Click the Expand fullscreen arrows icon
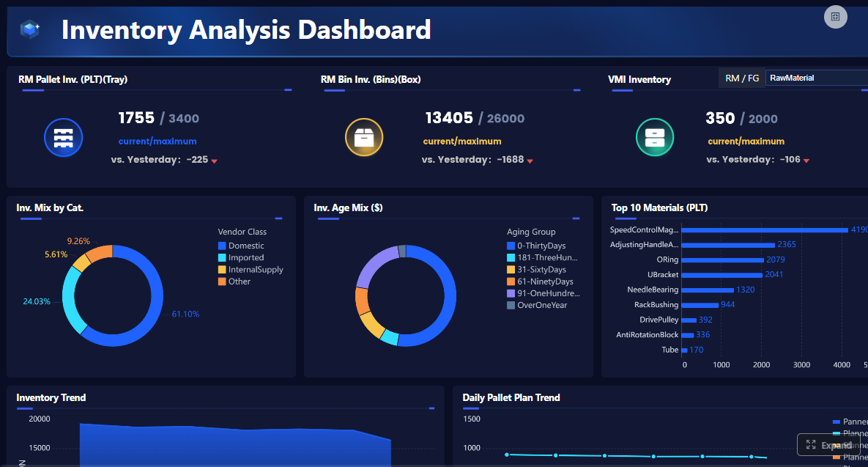868x467 pixels. pyautogui.click(x=811, y=445)
